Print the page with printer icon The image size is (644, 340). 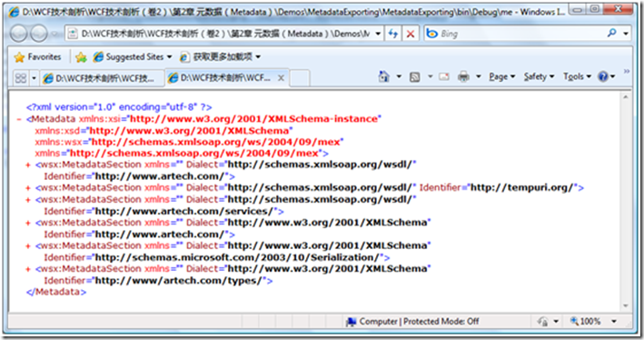[x=463, y=76]
